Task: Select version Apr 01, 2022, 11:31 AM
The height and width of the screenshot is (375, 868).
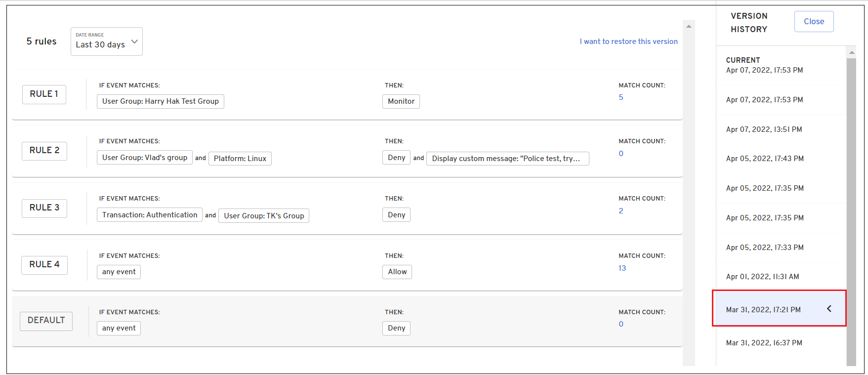Action: (762, 277)
